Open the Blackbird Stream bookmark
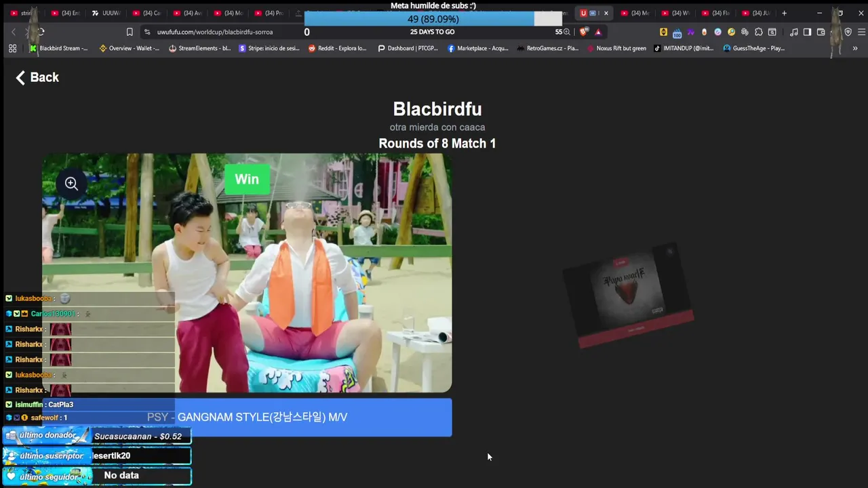Image resolution: width=868 pixels, height=488 pixels. (x=58, y=48)
